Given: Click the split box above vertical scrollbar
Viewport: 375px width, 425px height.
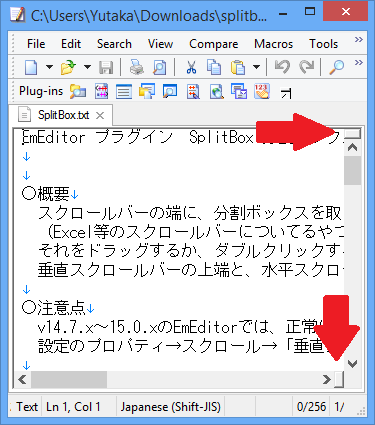Looking at the screenshot, I should (x=353, y=134).
